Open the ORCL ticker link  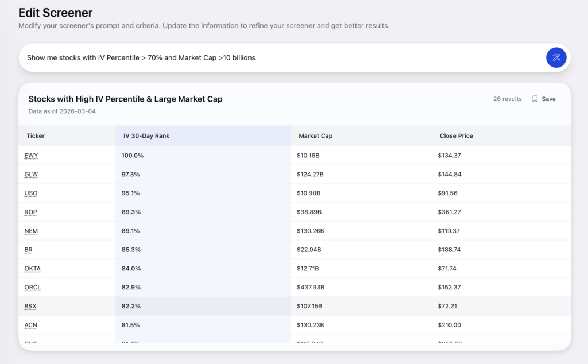point(33,287)
